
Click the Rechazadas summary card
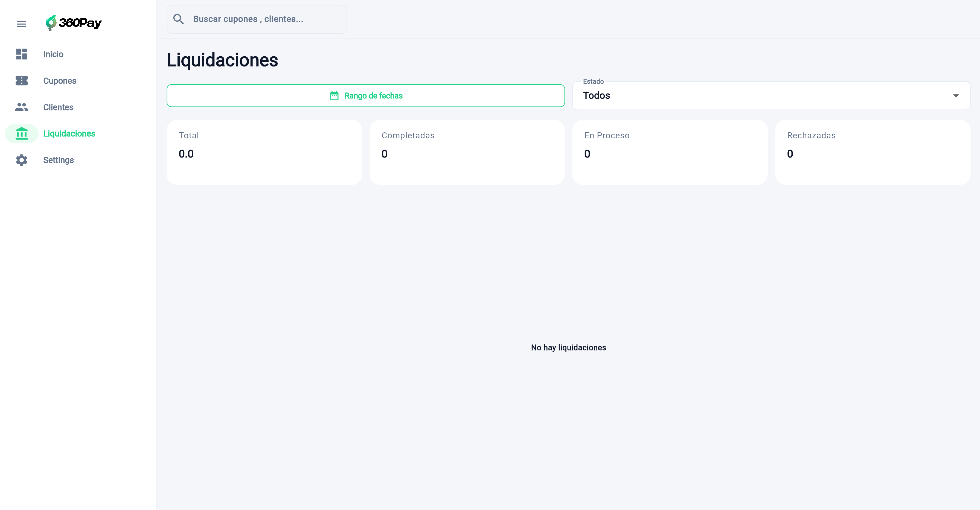point(872,152)
